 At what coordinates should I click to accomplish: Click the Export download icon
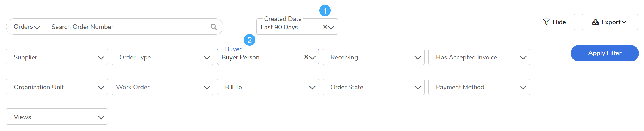(x=595, y=22)
